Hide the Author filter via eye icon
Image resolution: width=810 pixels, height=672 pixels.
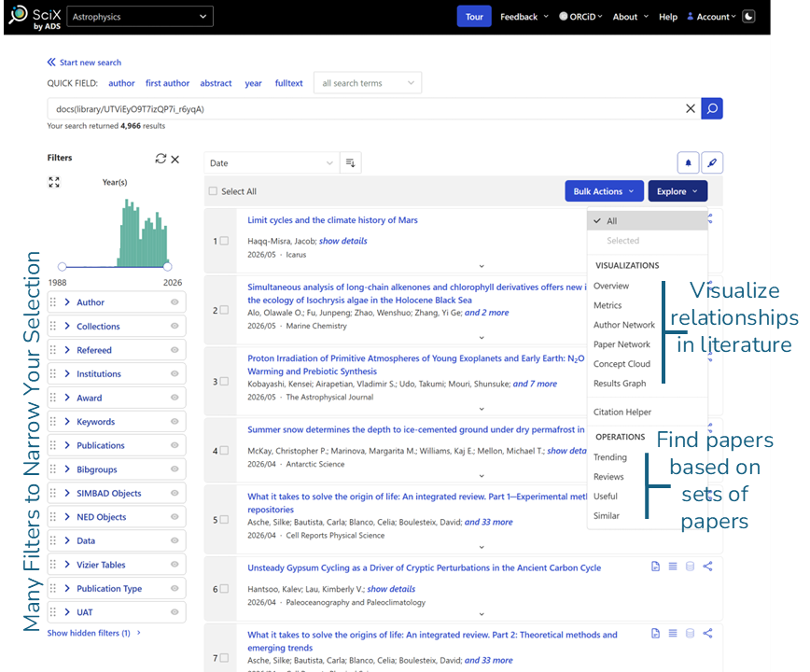(x=175, y=302)
